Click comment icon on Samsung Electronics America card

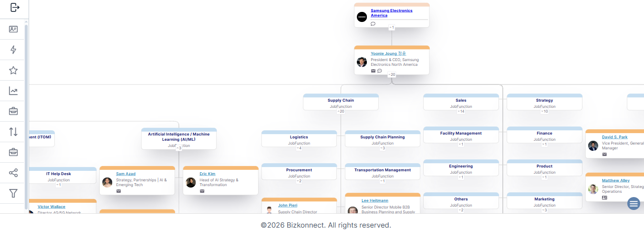(x=373, y=23)
